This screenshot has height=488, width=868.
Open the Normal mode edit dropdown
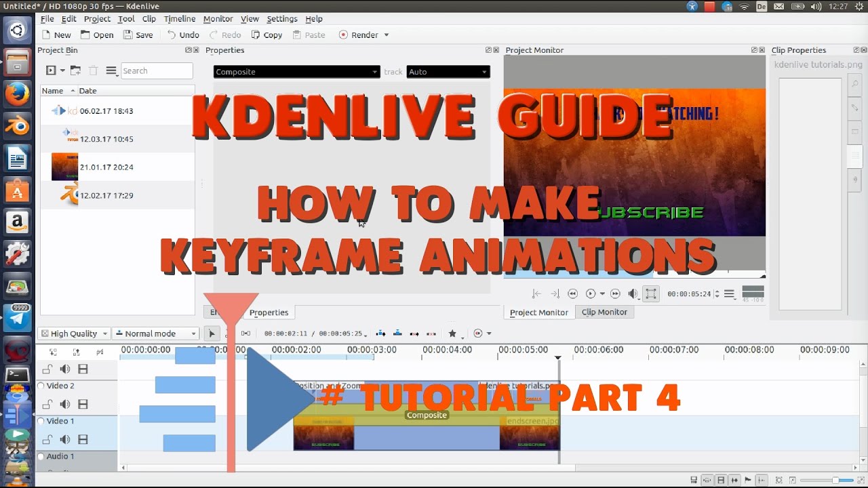coord(155,333)
